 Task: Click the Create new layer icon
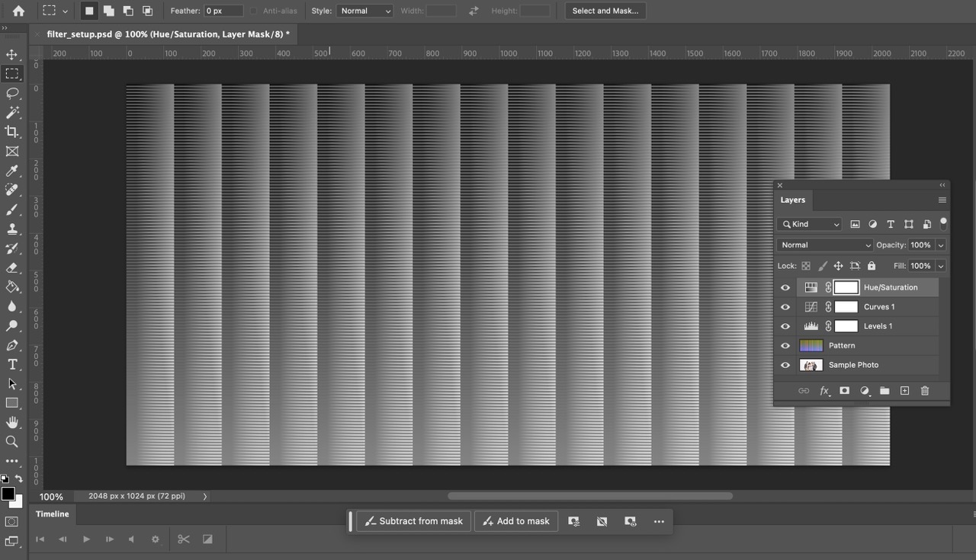click(x=904, y=391)
